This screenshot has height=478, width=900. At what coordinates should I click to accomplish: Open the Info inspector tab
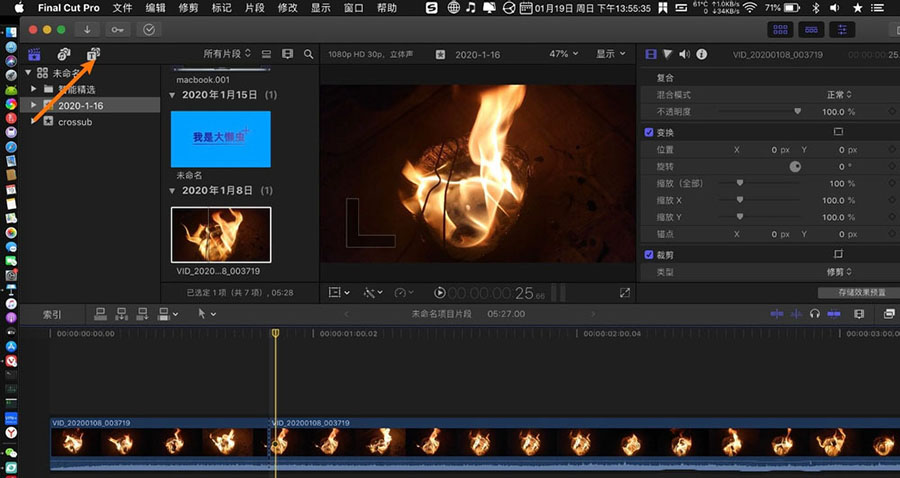pos(701,54)
